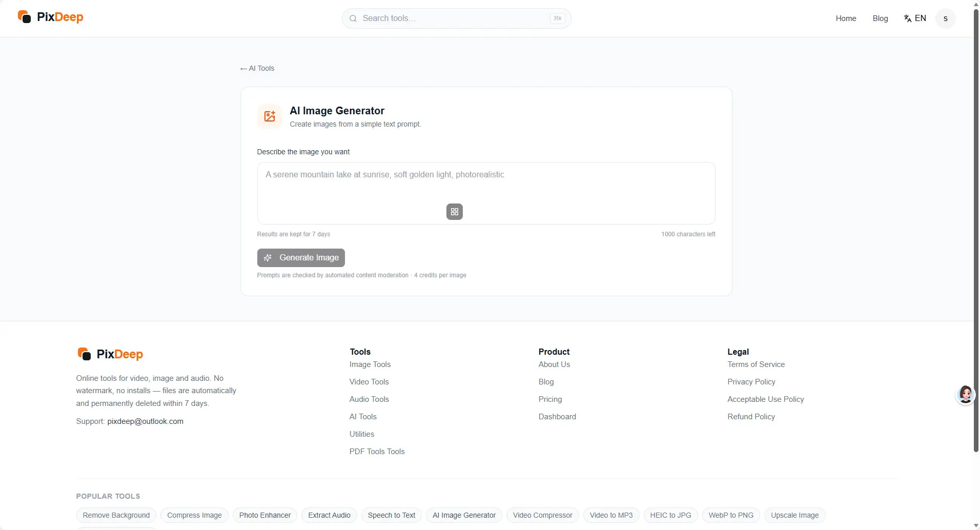Open the Blog link in the header
This screenshot has width=980, height=530.
[880, 18]
